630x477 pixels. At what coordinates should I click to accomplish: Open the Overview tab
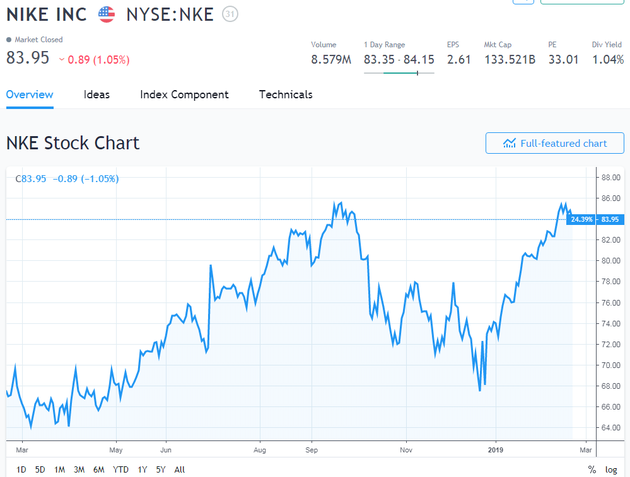tap(29, 95)
